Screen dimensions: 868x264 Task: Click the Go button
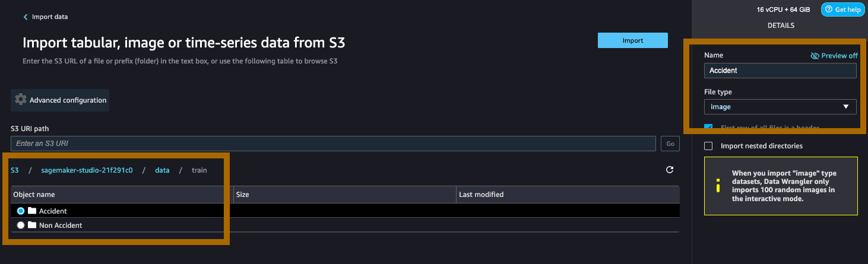[670, 144]
